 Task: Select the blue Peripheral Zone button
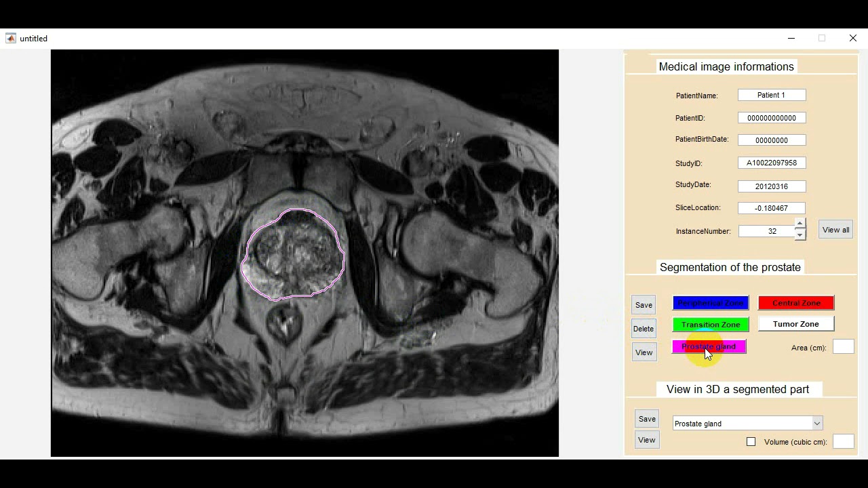pos(710,303)
